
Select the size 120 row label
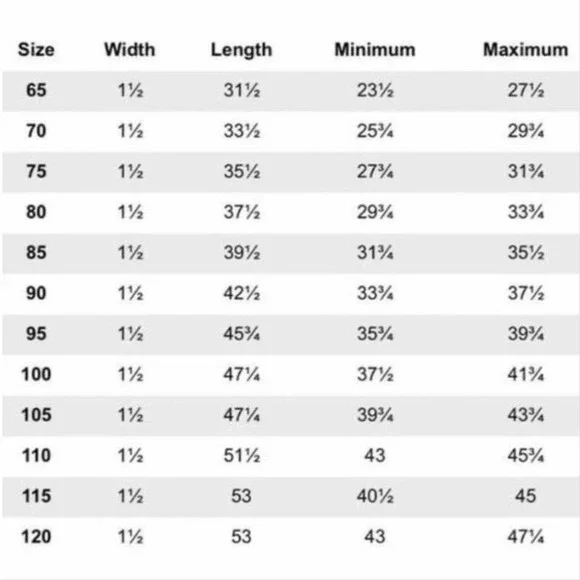click(36, 537)
